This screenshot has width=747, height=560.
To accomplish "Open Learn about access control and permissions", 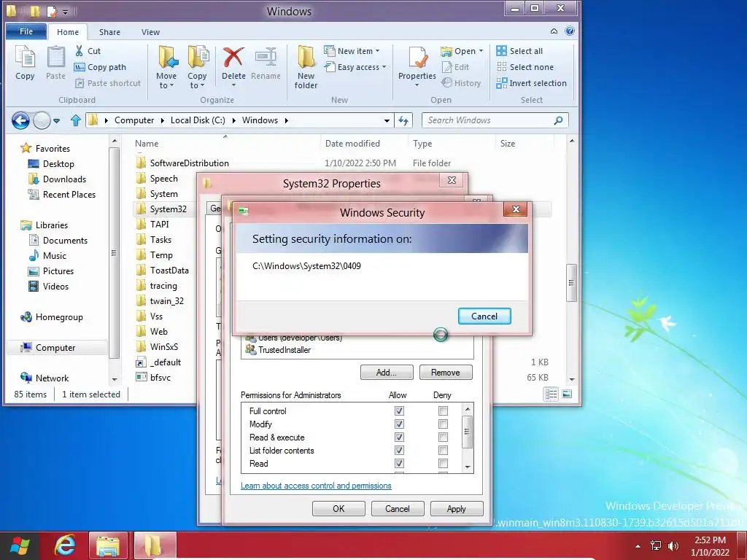I will [x=316, y=486].
